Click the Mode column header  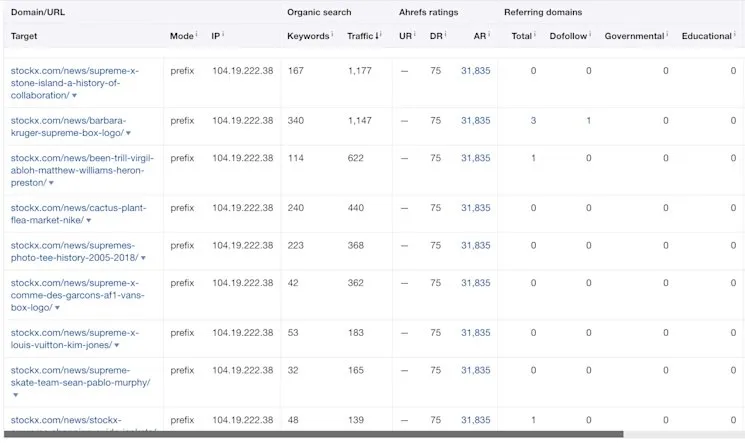181,36
